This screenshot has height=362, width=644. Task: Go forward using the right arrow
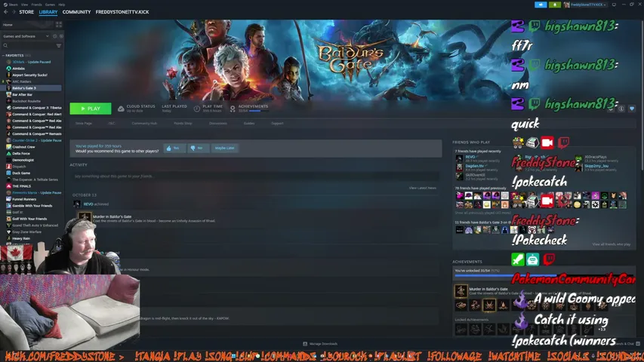point(14,12)
